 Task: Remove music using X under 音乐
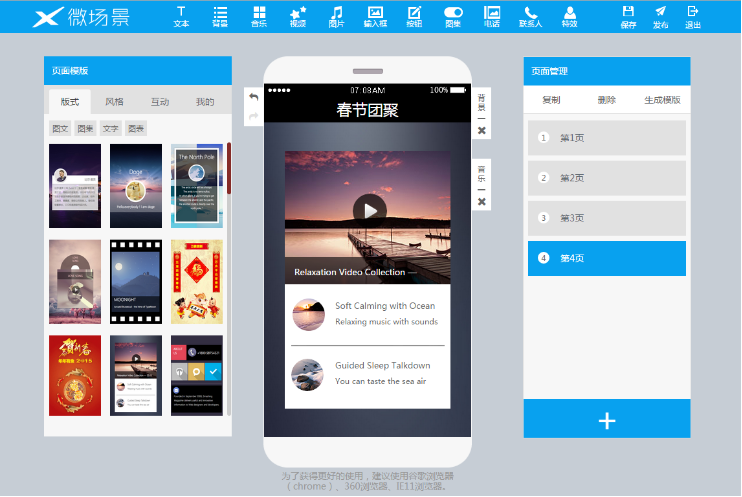coord(481,202)
